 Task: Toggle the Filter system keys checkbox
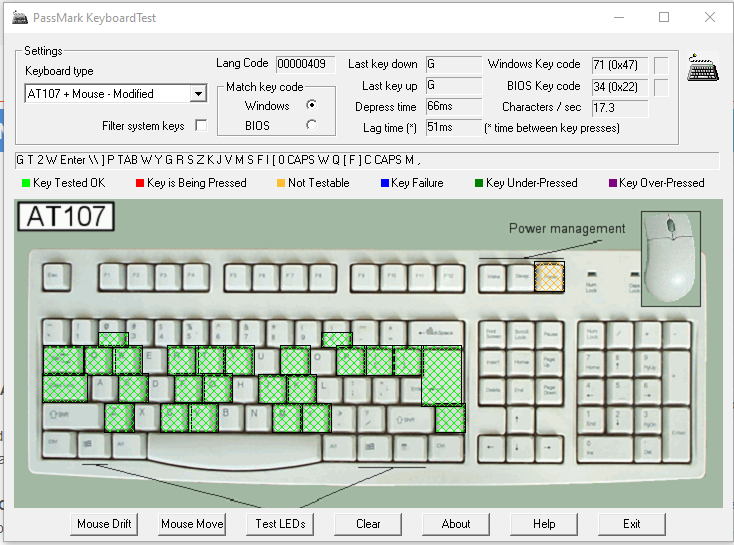click(x=201, y=125)
